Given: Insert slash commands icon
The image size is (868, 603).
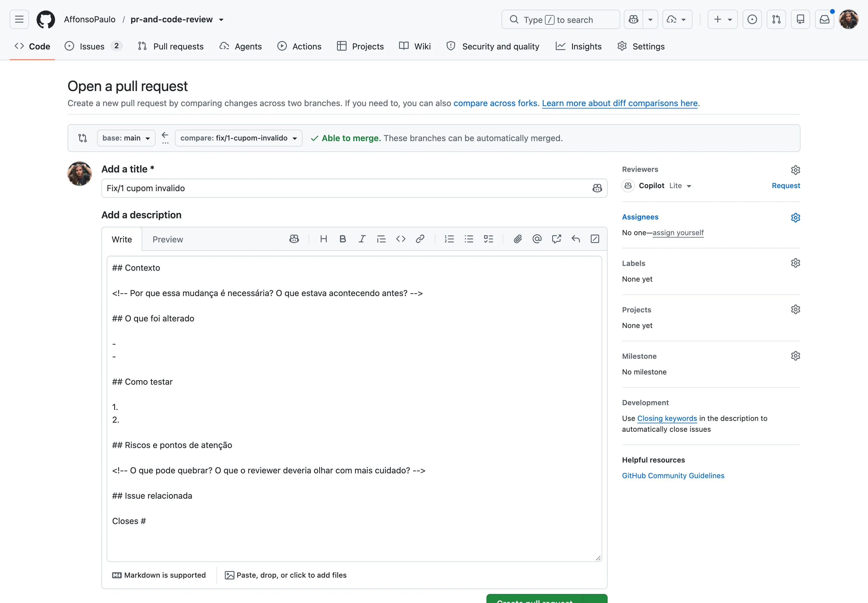Looking at the screenshot, I should click(595, 239).
